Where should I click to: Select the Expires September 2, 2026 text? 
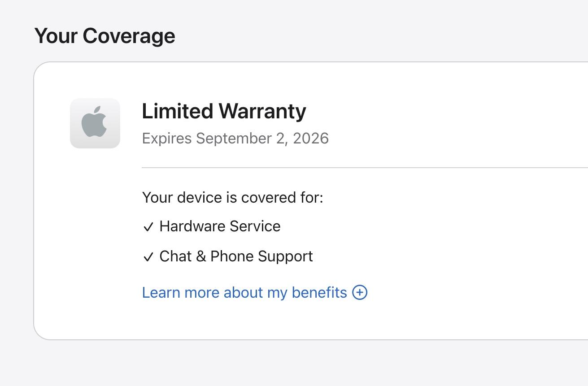235,138
